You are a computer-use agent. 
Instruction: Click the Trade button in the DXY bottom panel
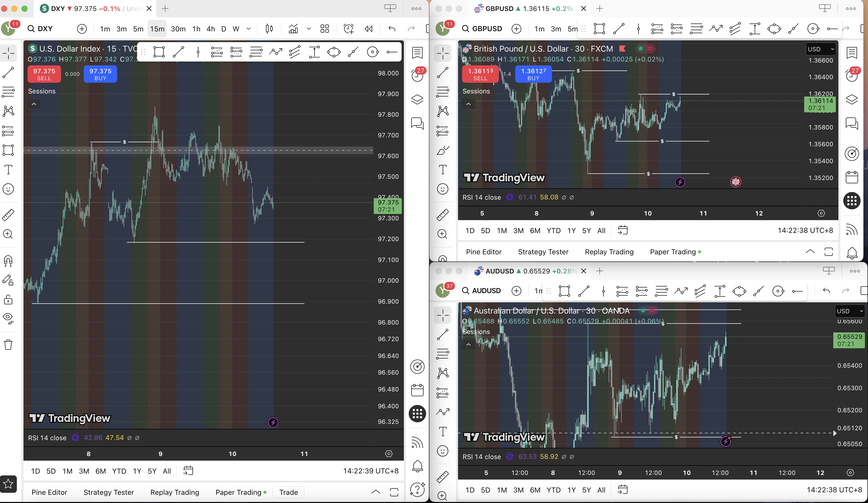tap(289, 492)
